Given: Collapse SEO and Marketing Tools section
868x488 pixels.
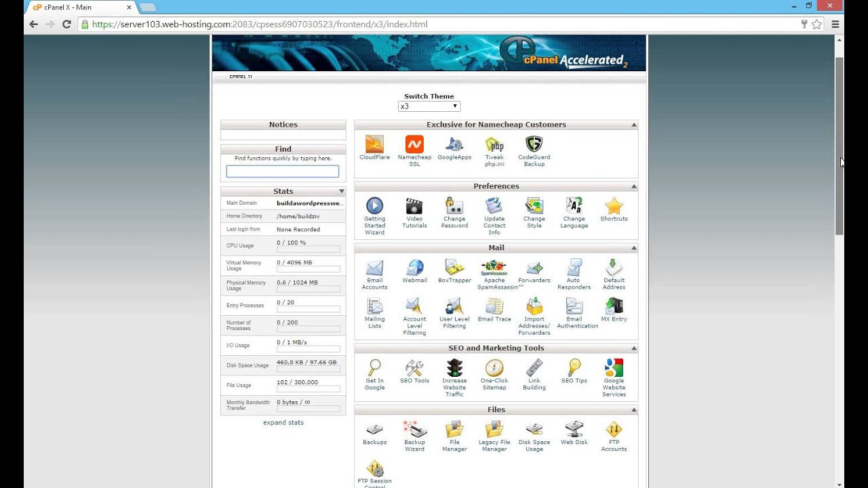Looking at the screenshot, I should click(x=634, y=348).
